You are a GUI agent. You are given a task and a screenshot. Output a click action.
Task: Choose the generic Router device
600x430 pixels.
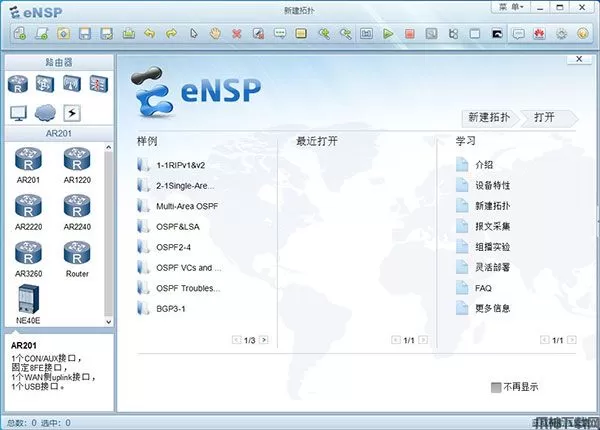click(x=77, y=259)
